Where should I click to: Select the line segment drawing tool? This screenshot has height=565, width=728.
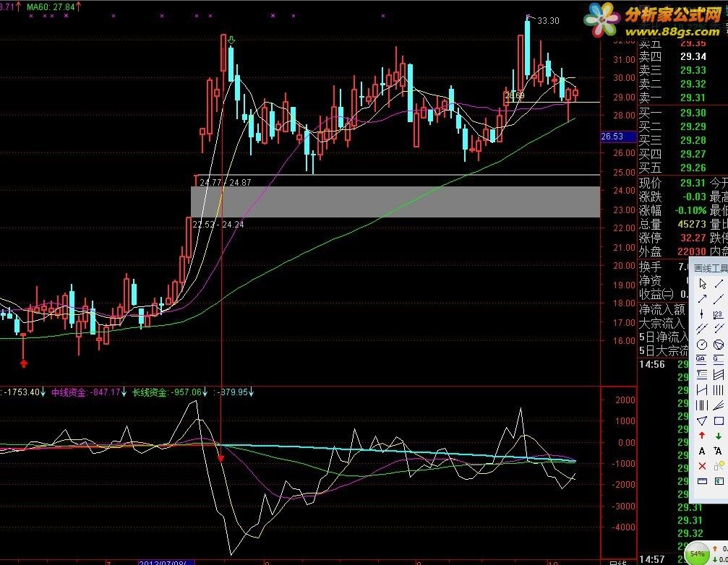(x=719, y=283)
